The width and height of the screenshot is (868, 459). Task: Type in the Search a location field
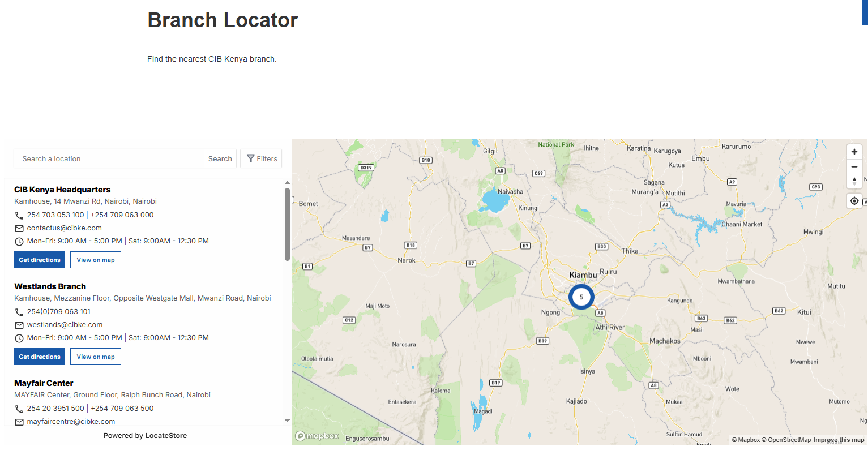[109, 158]
